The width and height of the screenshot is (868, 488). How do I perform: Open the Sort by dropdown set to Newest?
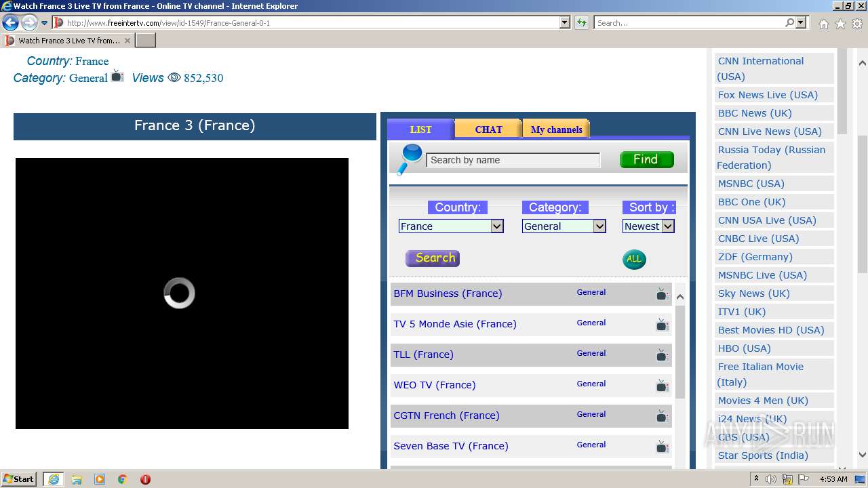(648, 226)
